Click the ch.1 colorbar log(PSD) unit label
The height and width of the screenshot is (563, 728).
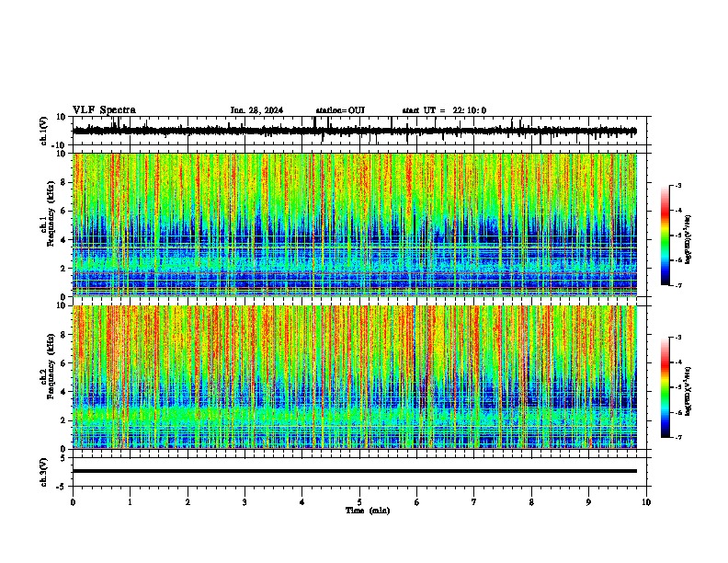(x=688, y=239)
